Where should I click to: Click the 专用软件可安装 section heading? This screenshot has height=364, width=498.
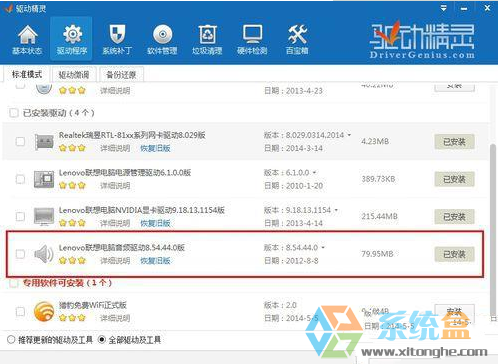tap(67, 283)
